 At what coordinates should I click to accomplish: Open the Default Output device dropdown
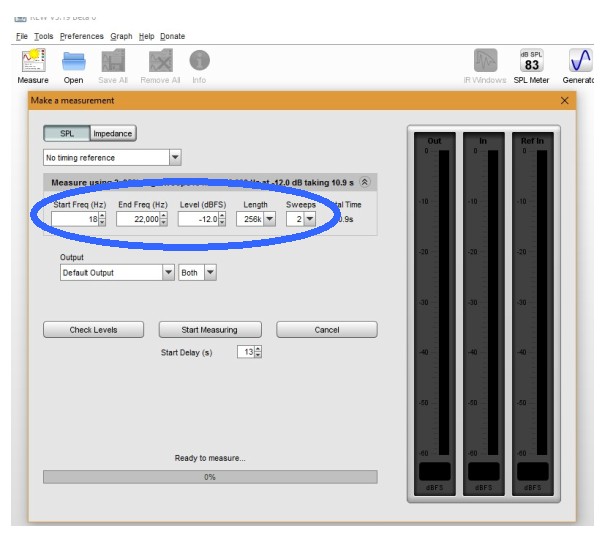pyautogui.click(x=167, y=272)
